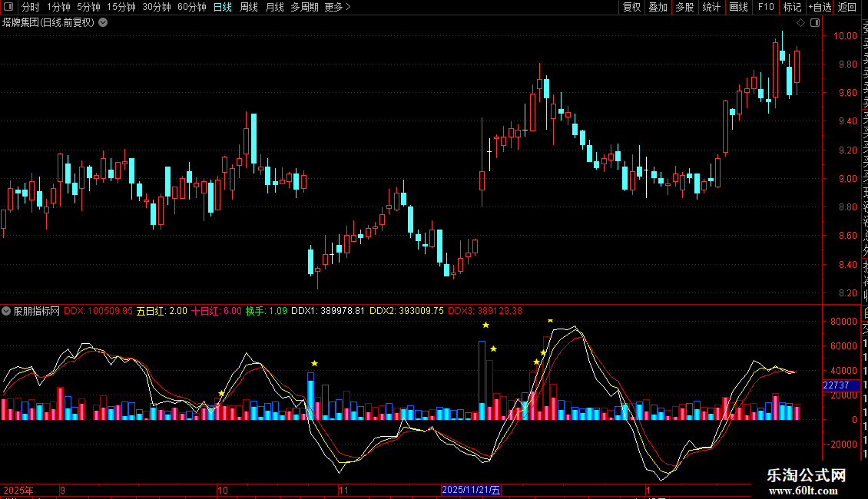Click the 叠加 overlay button

[658, 7]
